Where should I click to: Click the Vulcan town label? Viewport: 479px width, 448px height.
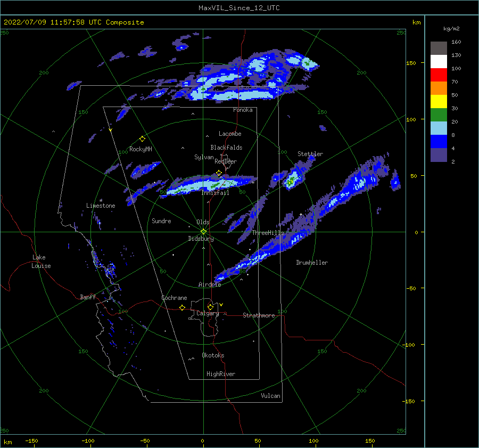click(270, 396)
